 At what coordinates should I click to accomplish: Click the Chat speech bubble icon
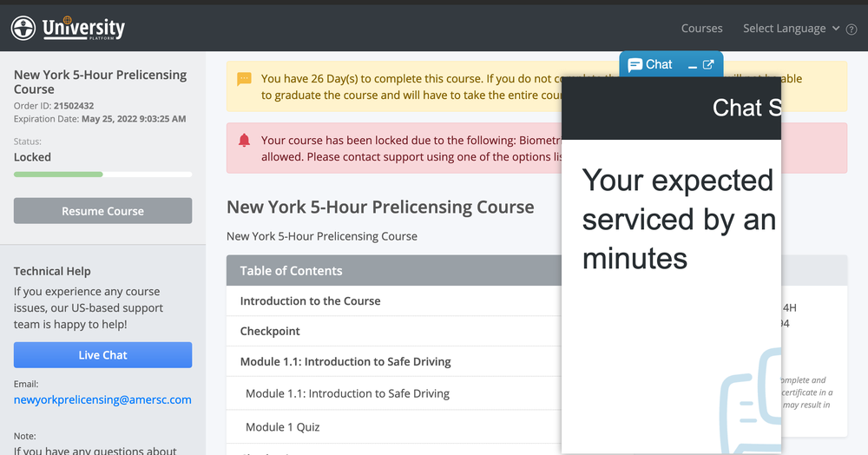pyautogui.click(x=635, y=65)
